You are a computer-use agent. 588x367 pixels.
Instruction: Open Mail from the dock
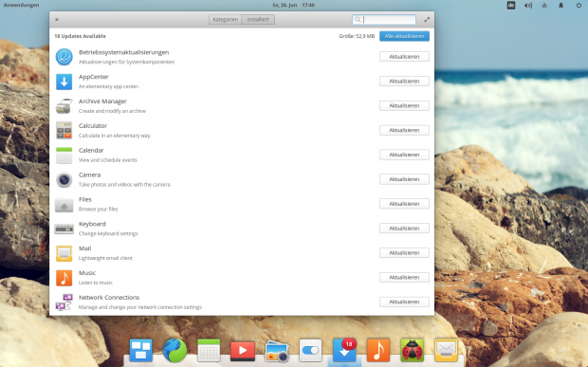(x=446, y=351)
